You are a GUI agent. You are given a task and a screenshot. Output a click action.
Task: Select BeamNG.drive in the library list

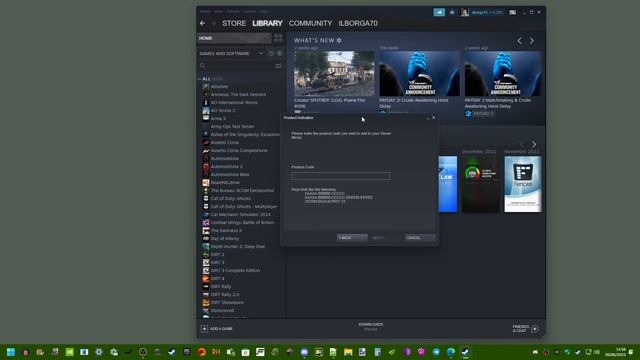point(225,182)
